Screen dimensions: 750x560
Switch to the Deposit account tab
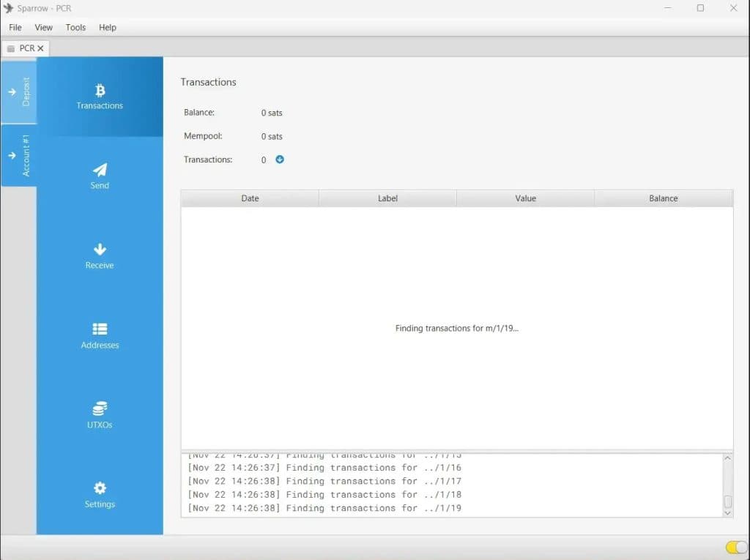click(x=19, y=92)
